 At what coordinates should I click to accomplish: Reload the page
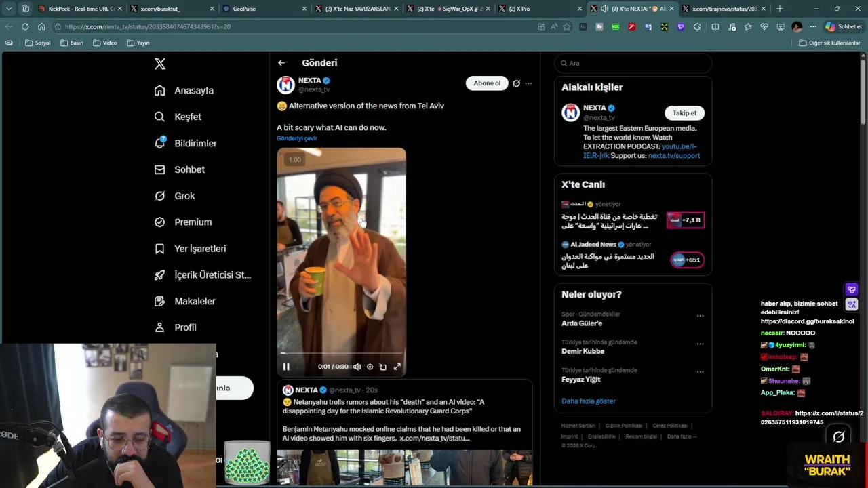pos(25,26)
